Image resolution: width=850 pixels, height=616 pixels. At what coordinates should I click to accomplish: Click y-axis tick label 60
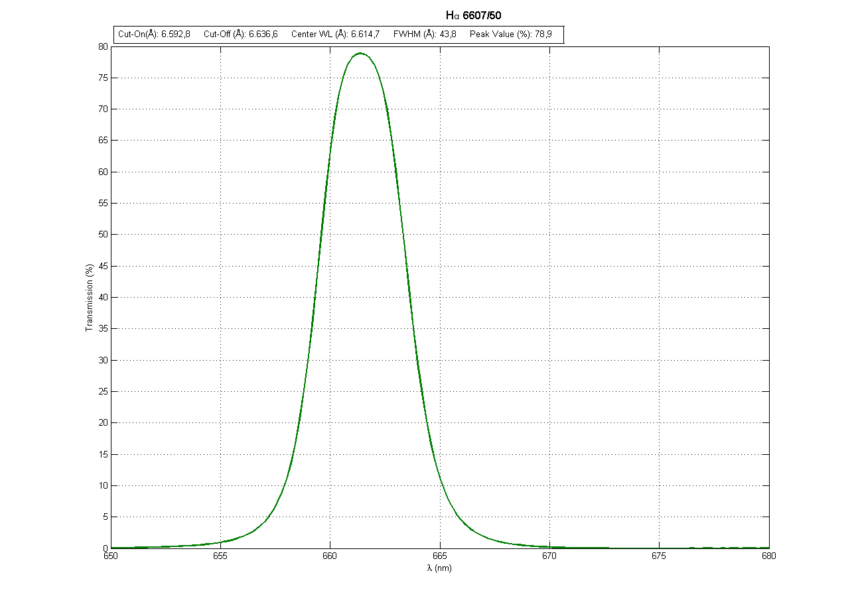[103, 172]
